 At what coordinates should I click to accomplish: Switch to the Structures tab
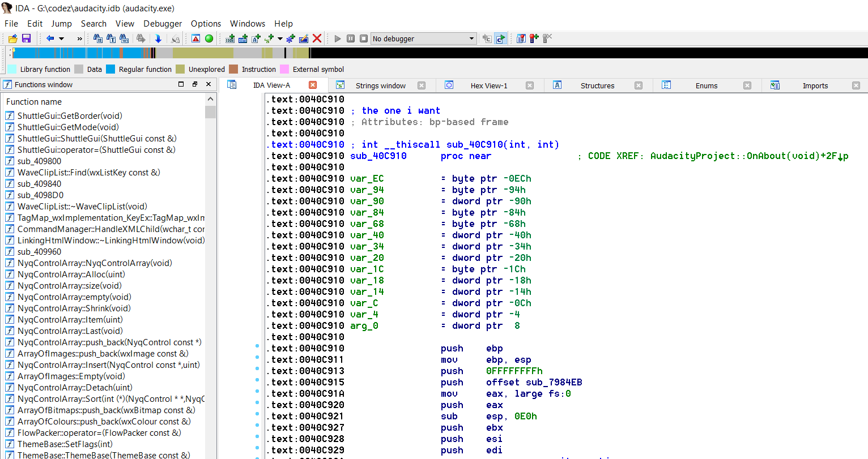click(x=598, y=85)
